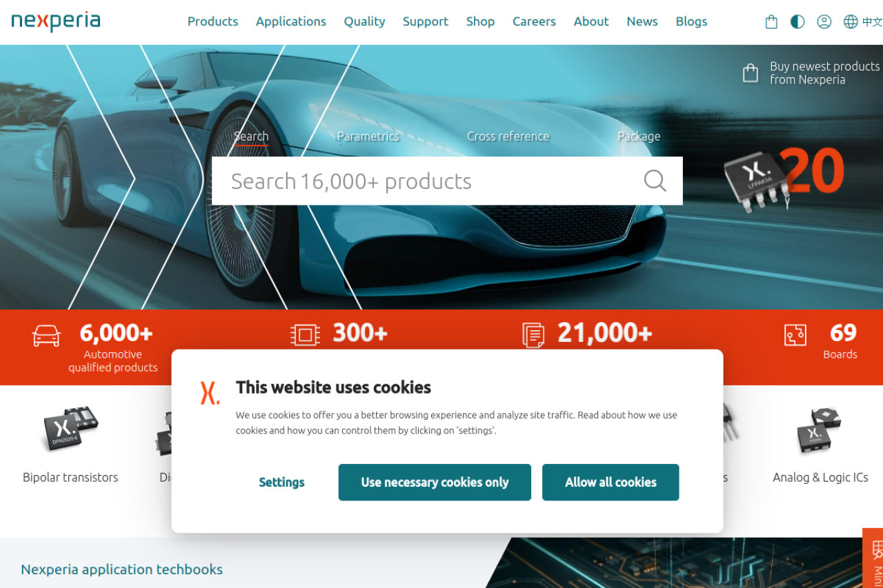883x588 pixels.
Task: Open the Bipolar transistors product image
Action: pos(70,429)
